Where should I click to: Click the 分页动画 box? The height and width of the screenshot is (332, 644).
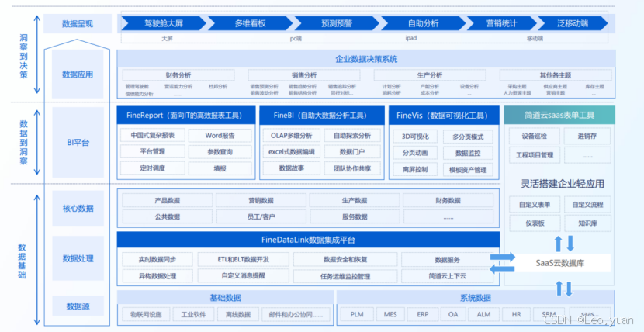point(415,153)
